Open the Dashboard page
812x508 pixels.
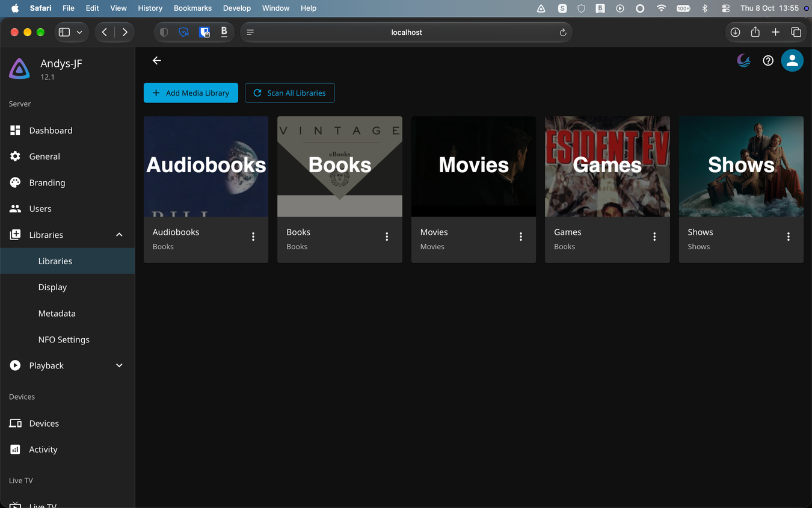click(67, 131)
